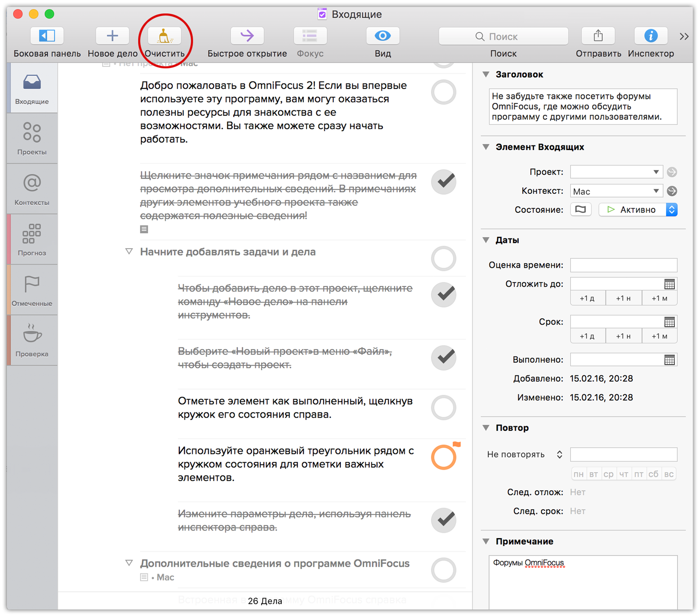Click in the Поиск search field

(503, 36)
